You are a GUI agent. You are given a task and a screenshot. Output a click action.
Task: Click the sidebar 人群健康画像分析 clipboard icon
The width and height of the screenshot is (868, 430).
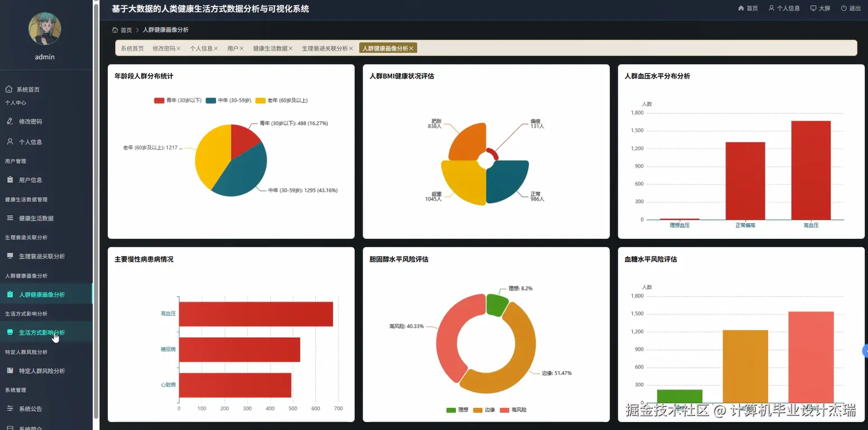click(10, 294)
